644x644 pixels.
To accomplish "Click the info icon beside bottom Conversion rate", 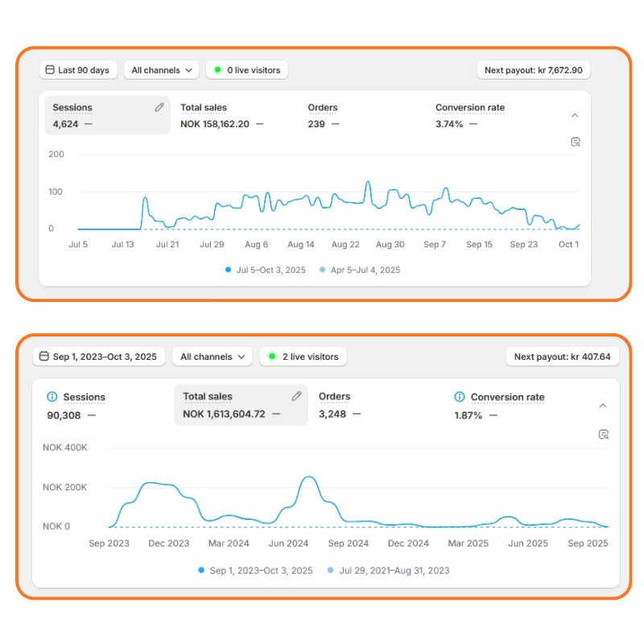I will (460, 397).
